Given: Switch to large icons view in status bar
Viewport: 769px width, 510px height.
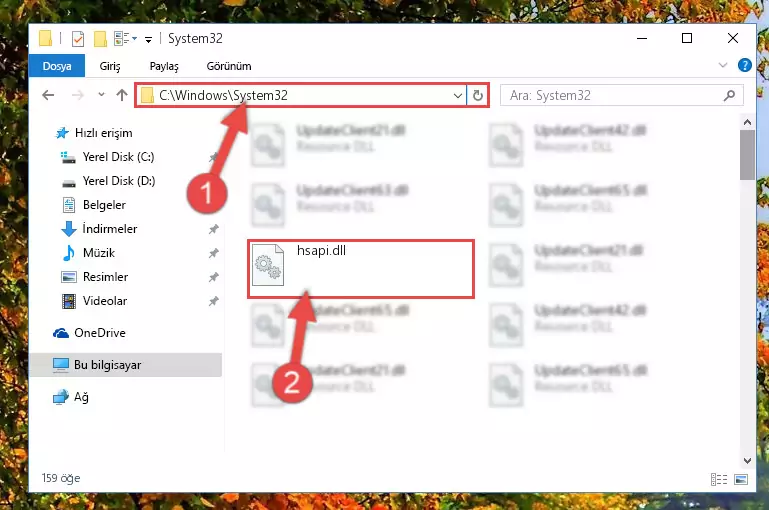Looking at the screenshot, I should pos(741,479).
